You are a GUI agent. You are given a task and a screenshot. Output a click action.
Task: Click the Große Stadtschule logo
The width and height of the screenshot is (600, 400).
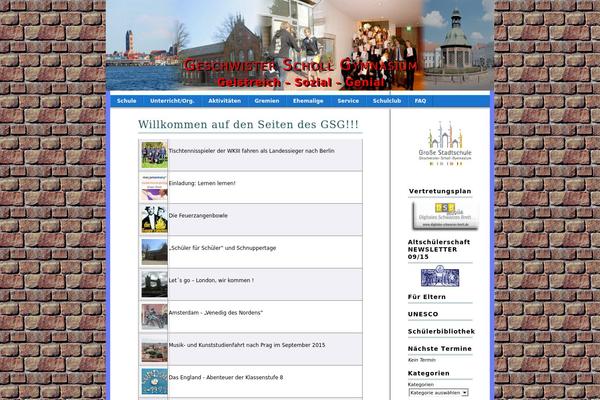tap(445, 144)
